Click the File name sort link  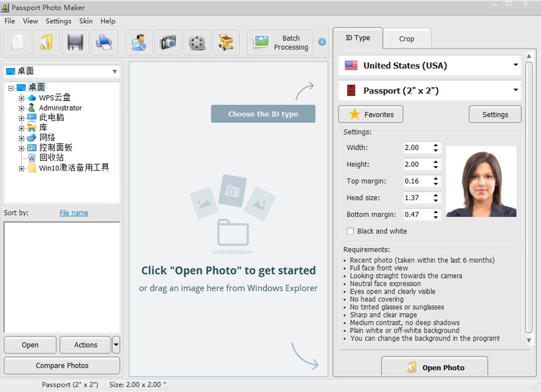[x=74, y=213]
